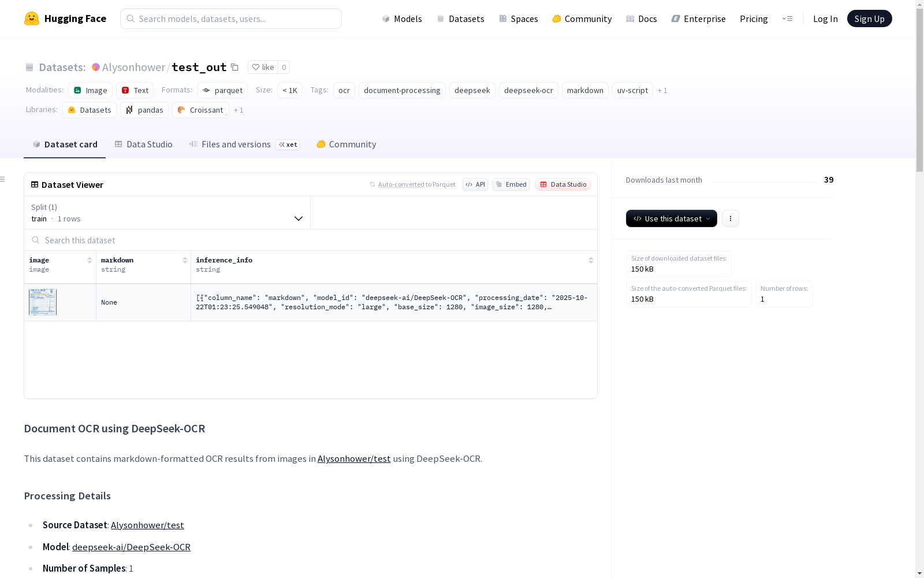Open the Models page

(x=402, y=18)
